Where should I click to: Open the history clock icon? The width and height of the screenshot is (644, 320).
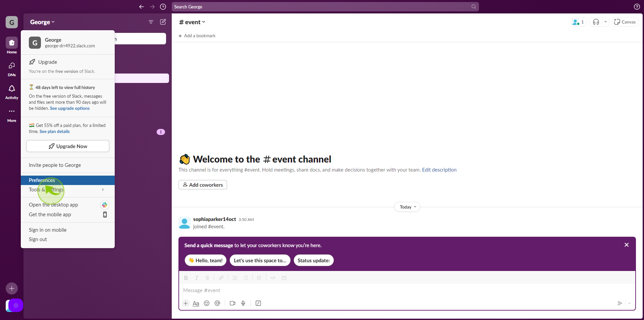(163, 7)
